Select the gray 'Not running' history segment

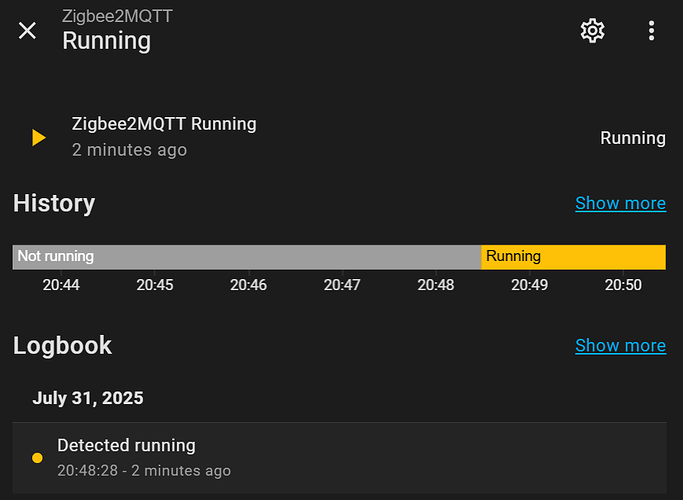click(x=246, y=257)
